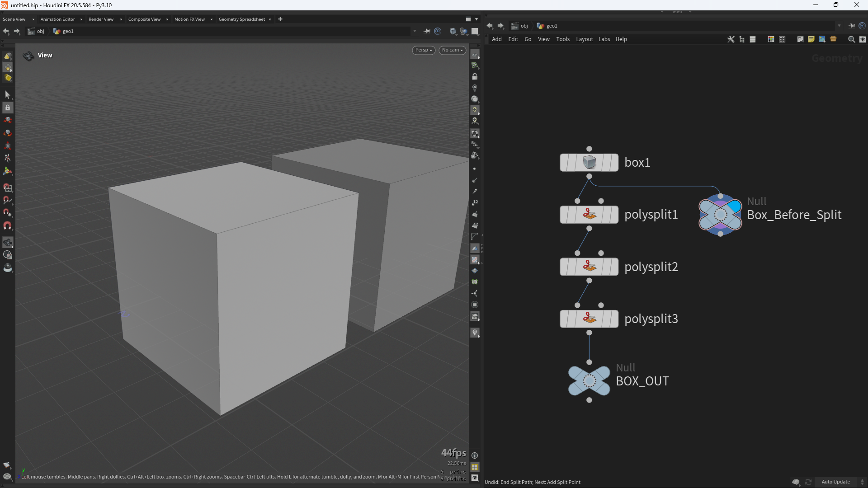Select the box1 node
This screenshot has width=868, height=488.
point(589,162)
